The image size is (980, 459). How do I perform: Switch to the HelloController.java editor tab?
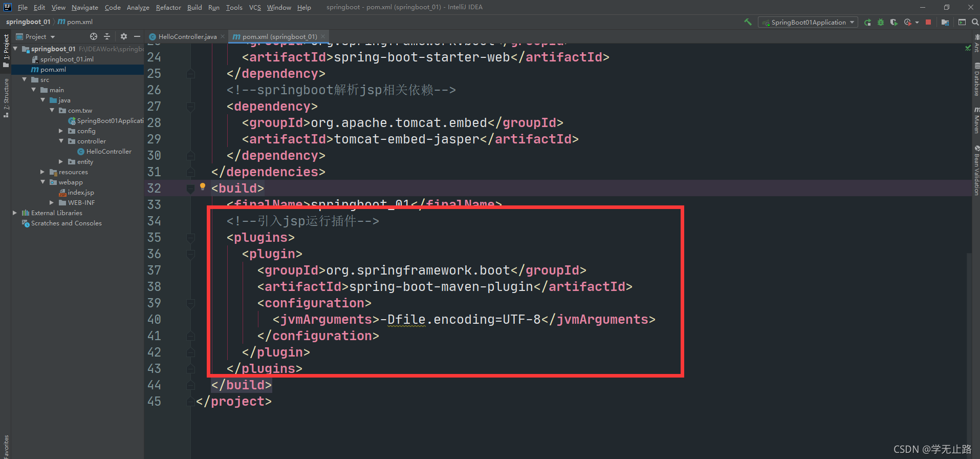click(187, 36)
